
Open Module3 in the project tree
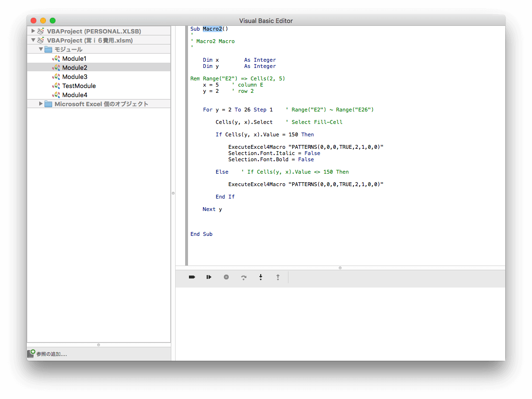coord(75,77)
